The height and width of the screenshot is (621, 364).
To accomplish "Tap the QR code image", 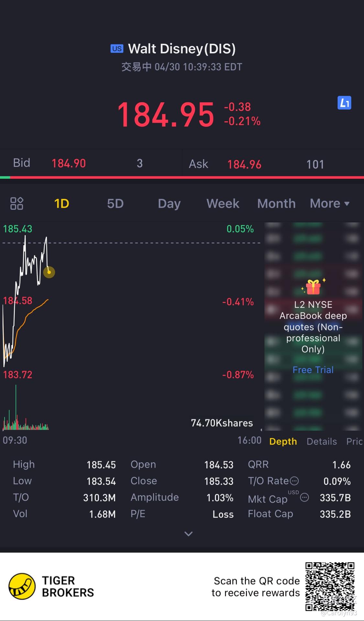I will point(330,586).
